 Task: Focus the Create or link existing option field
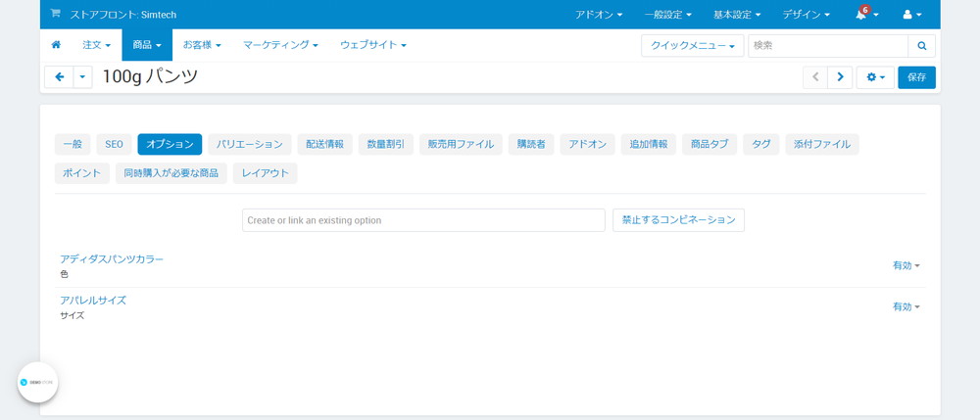[x=423, y=220]
